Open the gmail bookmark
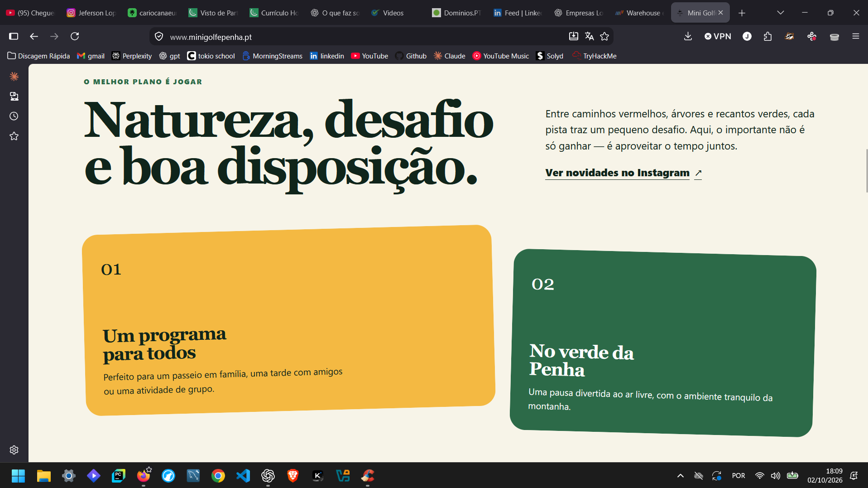This screenshot has width=868, height=488. pyautogui.click(x=91, y=56)
